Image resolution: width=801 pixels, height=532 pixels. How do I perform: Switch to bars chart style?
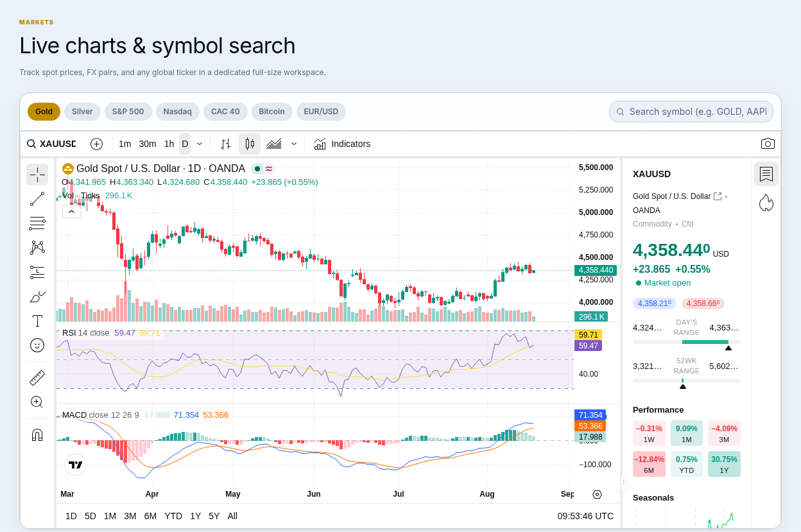click(225, 144)
